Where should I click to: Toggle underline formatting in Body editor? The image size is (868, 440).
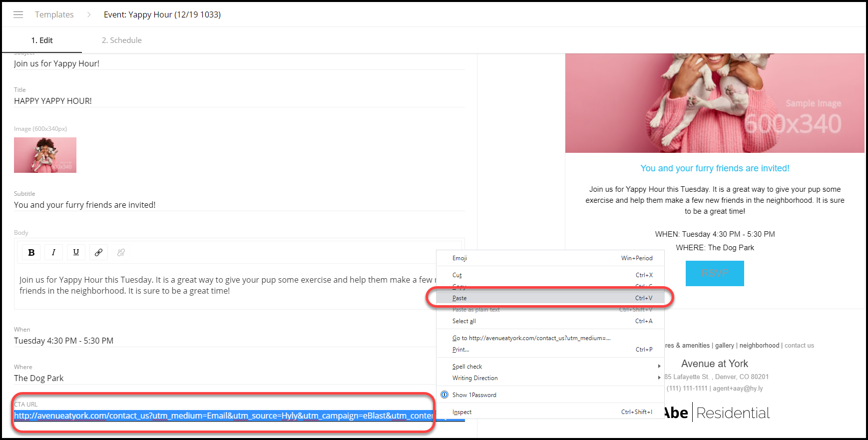[76, 252]
